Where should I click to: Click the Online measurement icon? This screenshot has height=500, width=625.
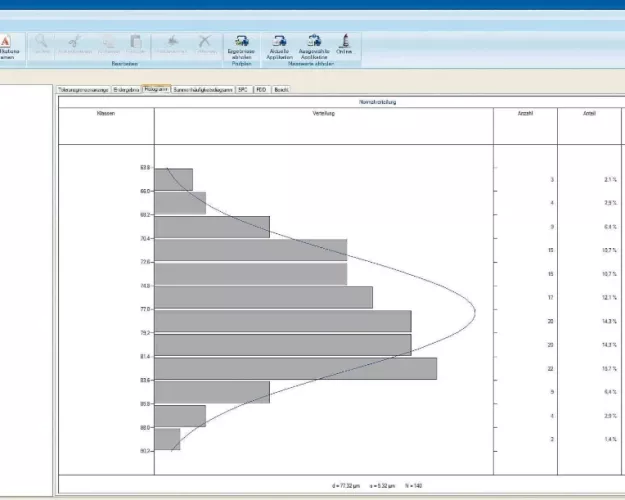tap(345, 41)
